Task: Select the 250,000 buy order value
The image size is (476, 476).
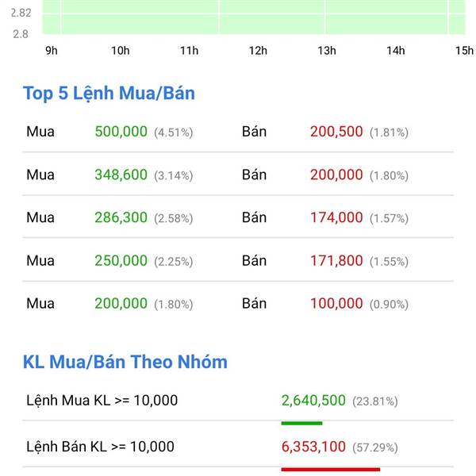Action: 121,261
